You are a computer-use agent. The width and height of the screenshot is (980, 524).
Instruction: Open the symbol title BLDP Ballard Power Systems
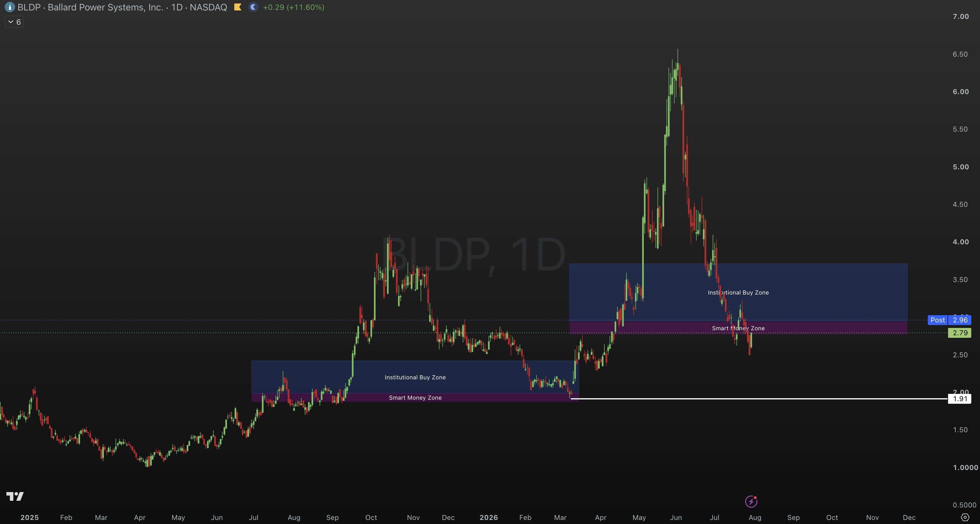122,7
